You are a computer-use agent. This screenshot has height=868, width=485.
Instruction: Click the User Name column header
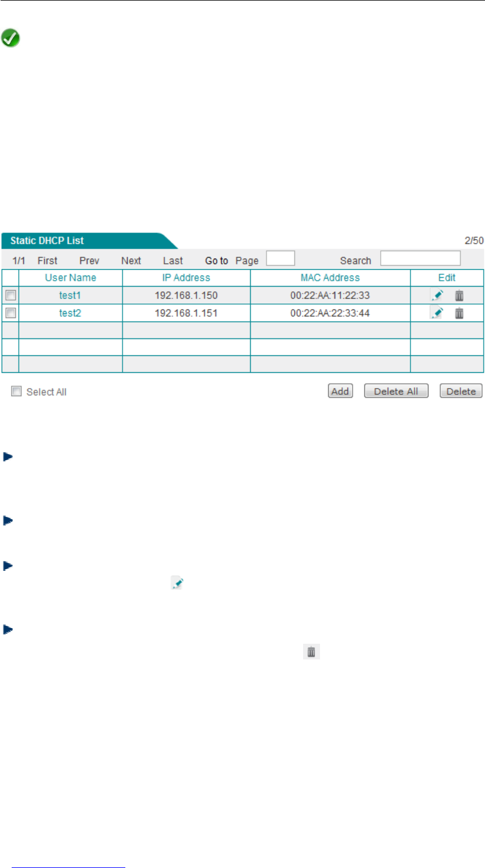click(71, 278)
